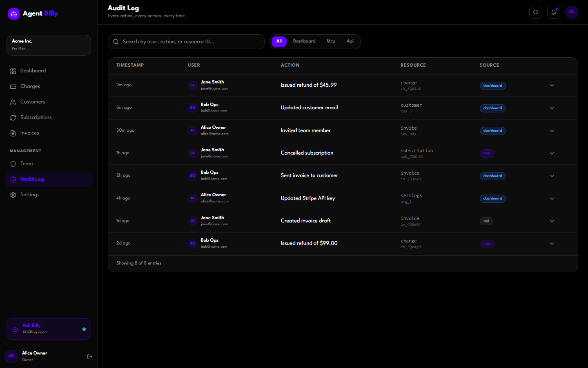Open the Team management page
588x368 pixels.
(27, 164)
